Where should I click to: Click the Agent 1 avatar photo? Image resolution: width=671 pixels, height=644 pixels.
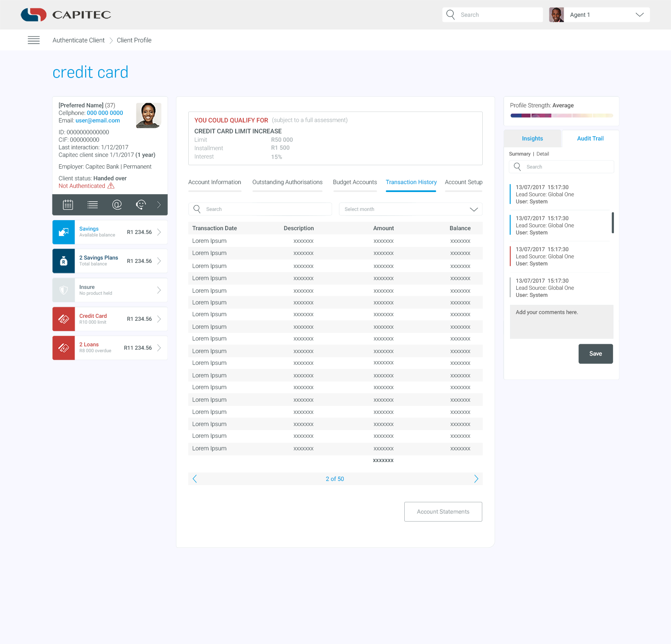pos(557,15)
